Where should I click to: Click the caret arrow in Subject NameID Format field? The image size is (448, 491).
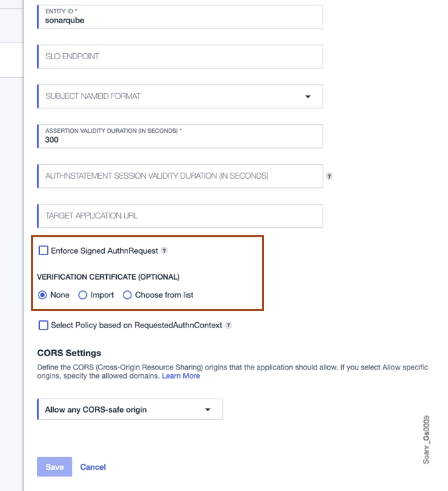(308, 96)
